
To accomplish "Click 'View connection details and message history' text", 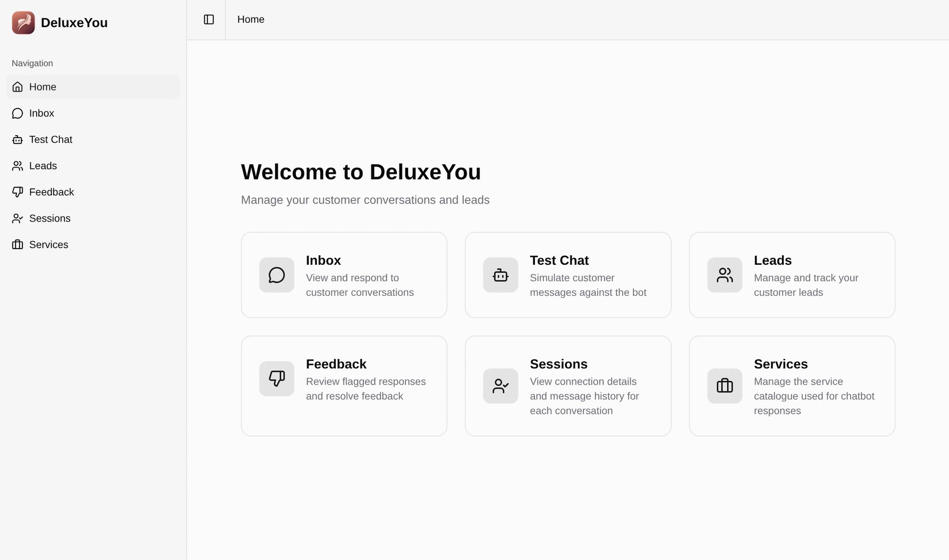I will [584, 396].
